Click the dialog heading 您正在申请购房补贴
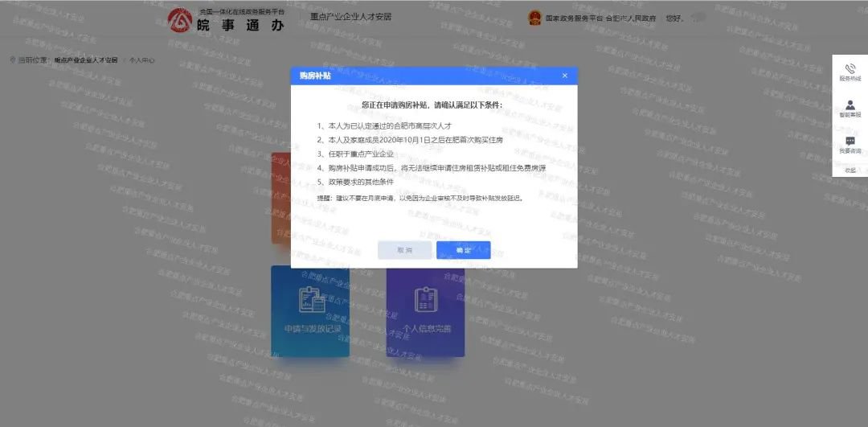Screen dimensions: 868x427 pyautogui.click(x=432, y=105)
